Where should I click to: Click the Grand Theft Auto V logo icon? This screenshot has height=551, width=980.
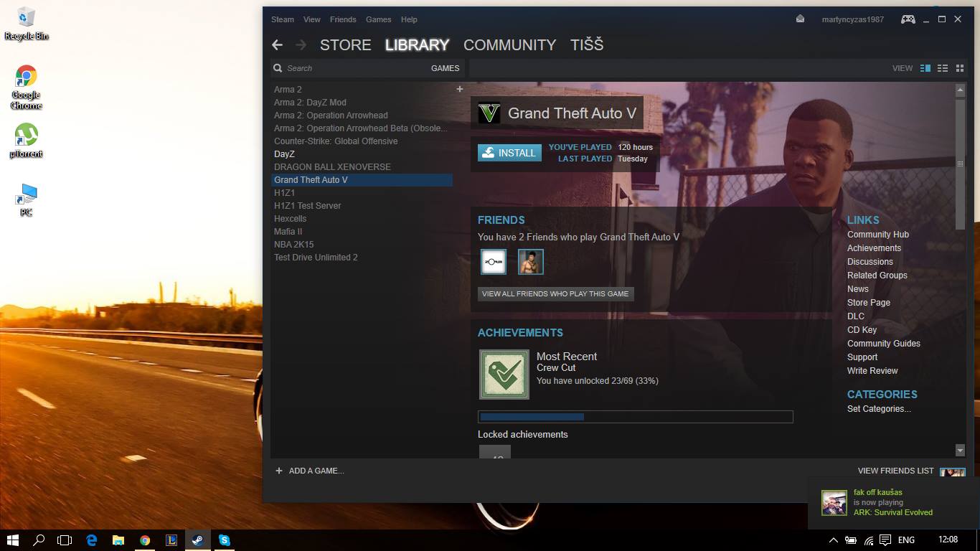489,113
